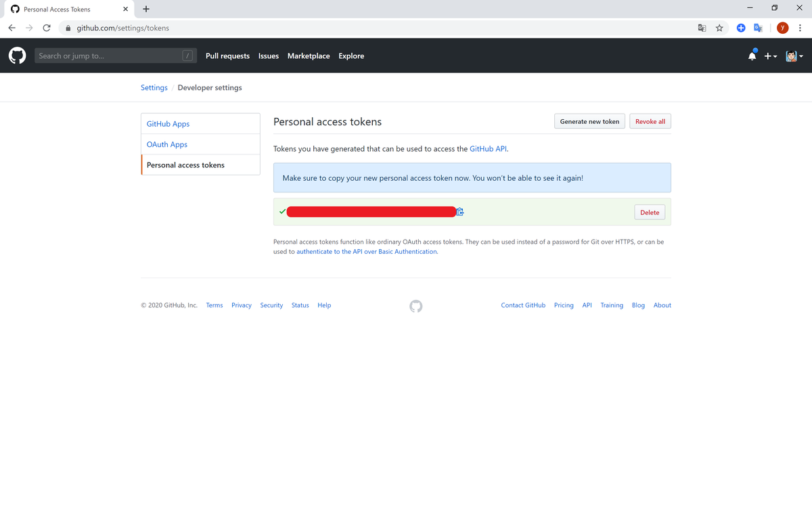Click the Google Translate extension icon
812x520 pixels.
tap(759, 28)
